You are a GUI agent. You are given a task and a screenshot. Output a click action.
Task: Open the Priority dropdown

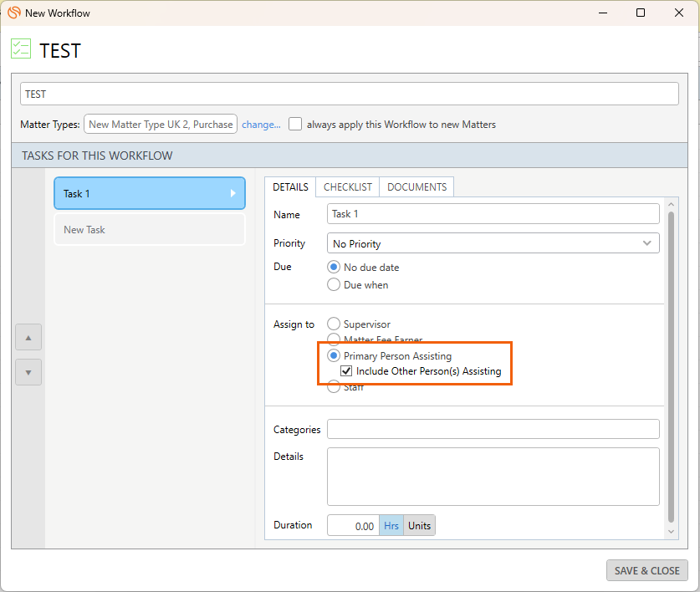click(x=493, y=243)
